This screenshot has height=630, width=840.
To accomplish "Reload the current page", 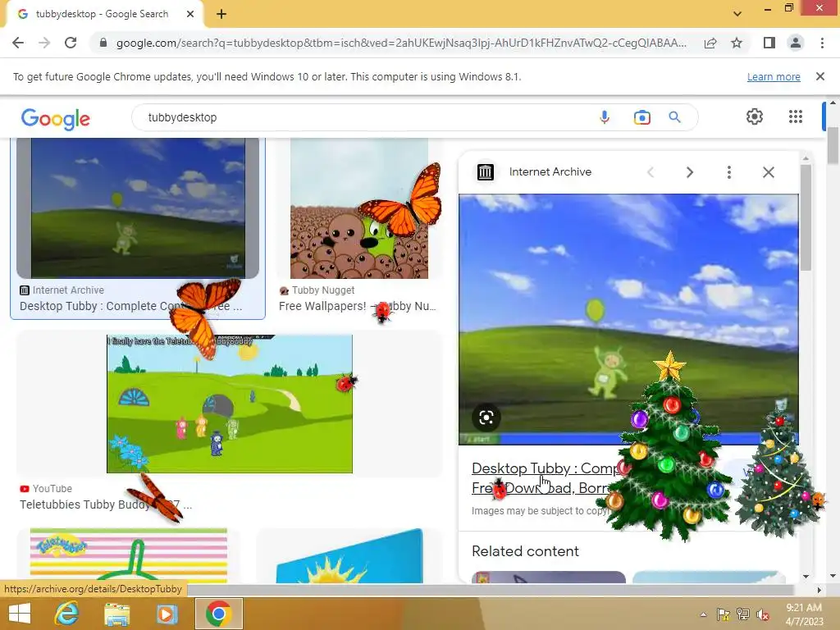I will pyautogui.click(x=71, y=43).
